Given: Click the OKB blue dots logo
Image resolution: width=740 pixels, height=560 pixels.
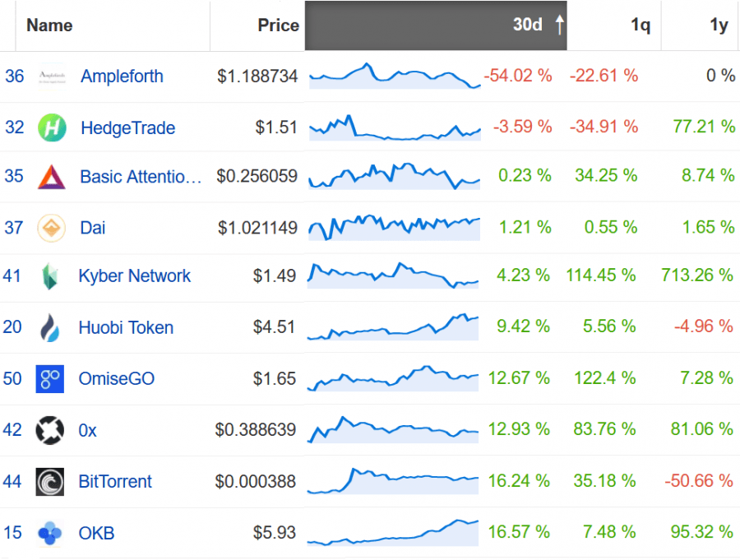Looking at the screenshot, I should (49, 533).
